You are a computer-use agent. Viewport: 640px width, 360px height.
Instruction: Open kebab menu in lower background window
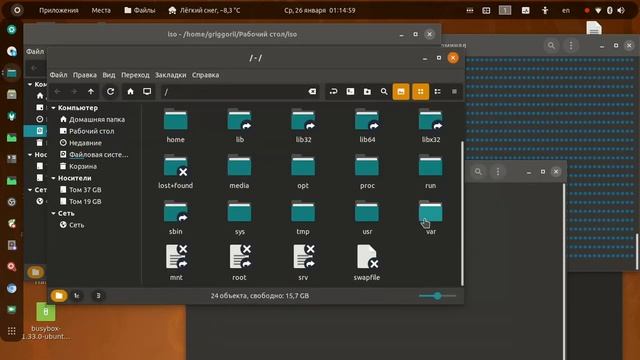coord(498,172)
